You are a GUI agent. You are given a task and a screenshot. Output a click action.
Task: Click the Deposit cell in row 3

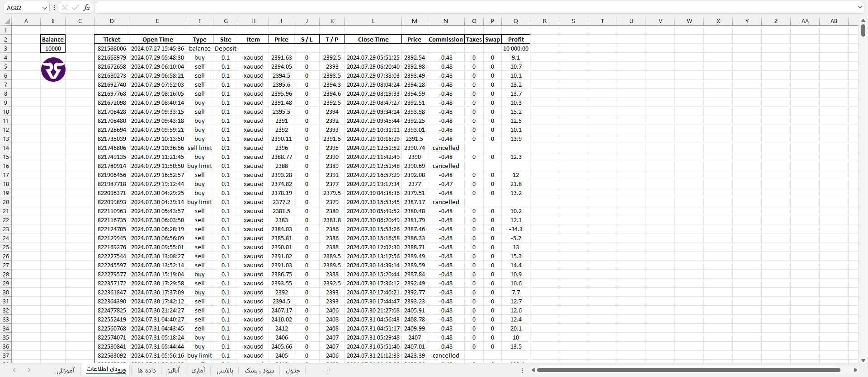226,48
